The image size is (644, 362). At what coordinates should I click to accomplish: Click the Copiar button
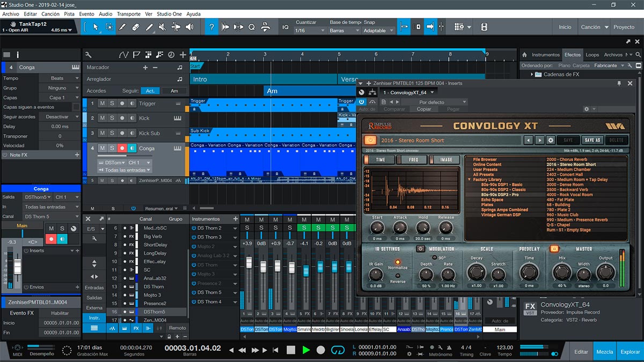point(424,109)
